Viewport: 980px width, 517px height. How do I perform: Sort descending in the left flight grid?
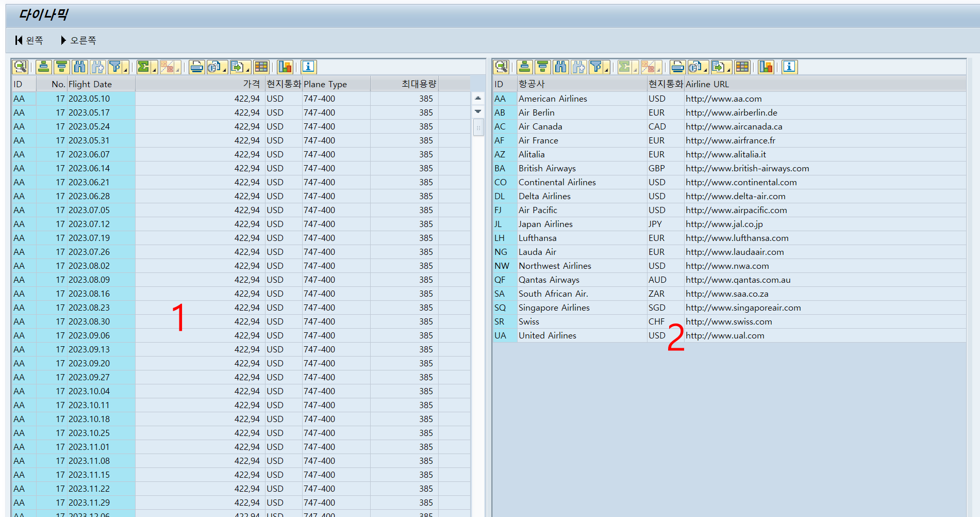coord(62,67)
